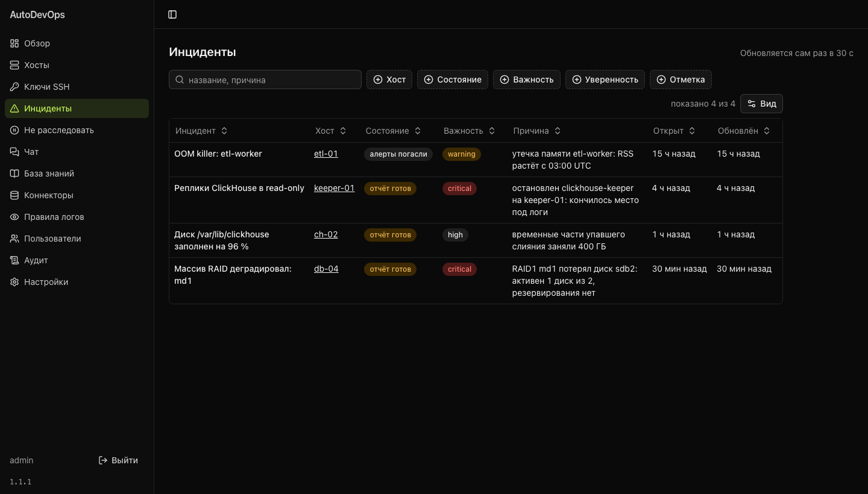Viewport: 868px width, 494px height.
Task: Open host link etl-01
Action: coord(326,154)
